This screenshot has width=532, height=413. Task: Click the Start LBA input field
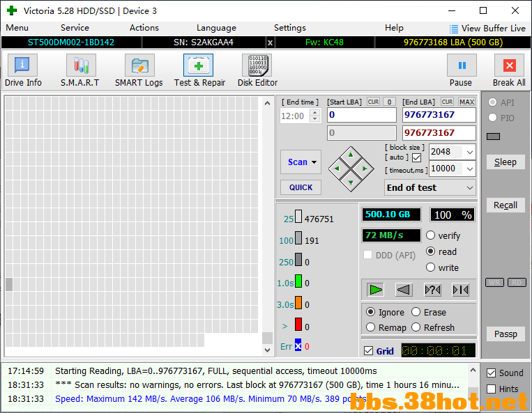pos(362,115)
